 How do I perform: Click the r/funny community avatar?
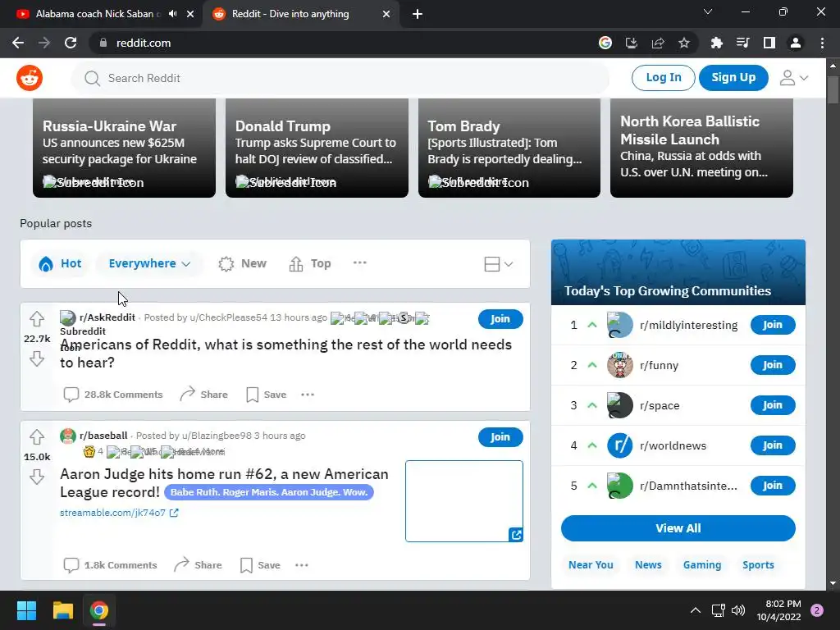point(620,365)
